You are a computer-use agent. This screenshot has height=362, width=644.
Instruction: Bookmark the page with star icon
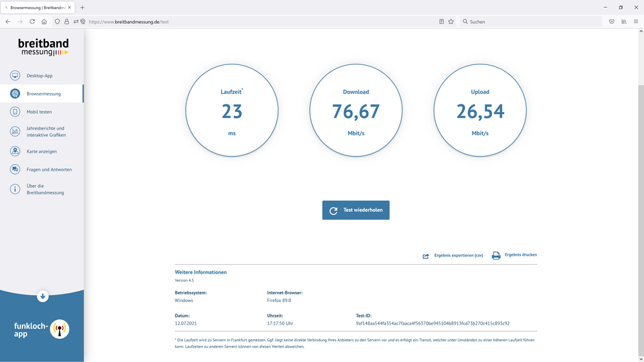click(451, 22)
